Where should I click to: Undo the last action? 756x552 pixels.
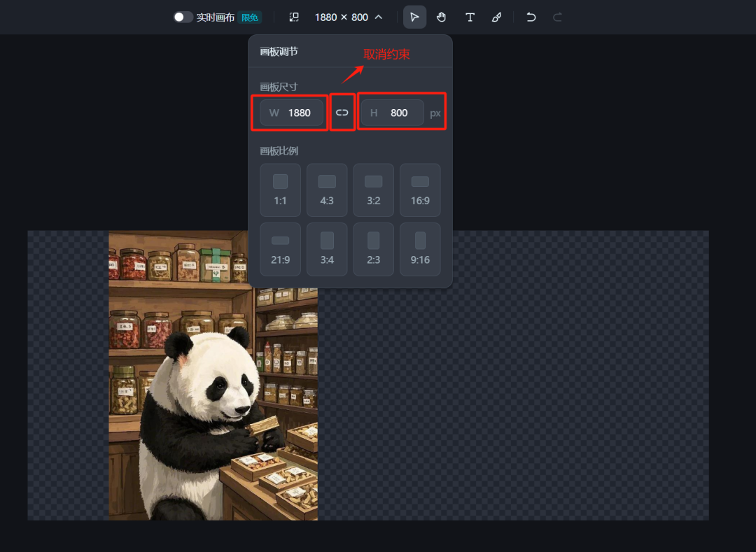coord(531,17)
